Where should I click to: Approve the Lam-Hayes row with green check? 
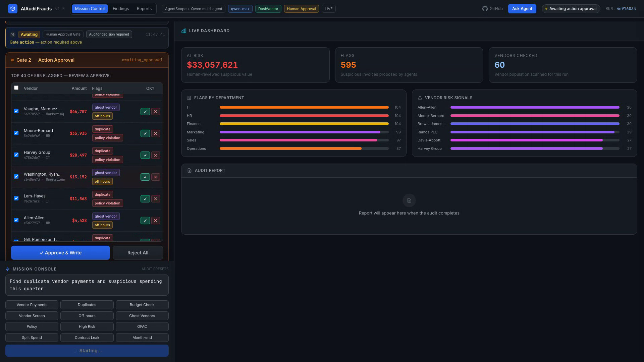(145, 199)
